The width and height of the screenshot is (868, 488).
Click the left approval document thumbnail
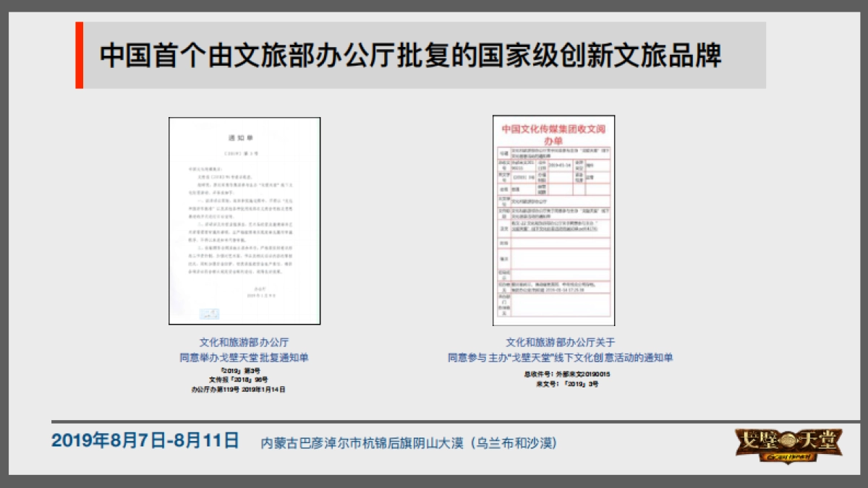click(x=244, y=221)
